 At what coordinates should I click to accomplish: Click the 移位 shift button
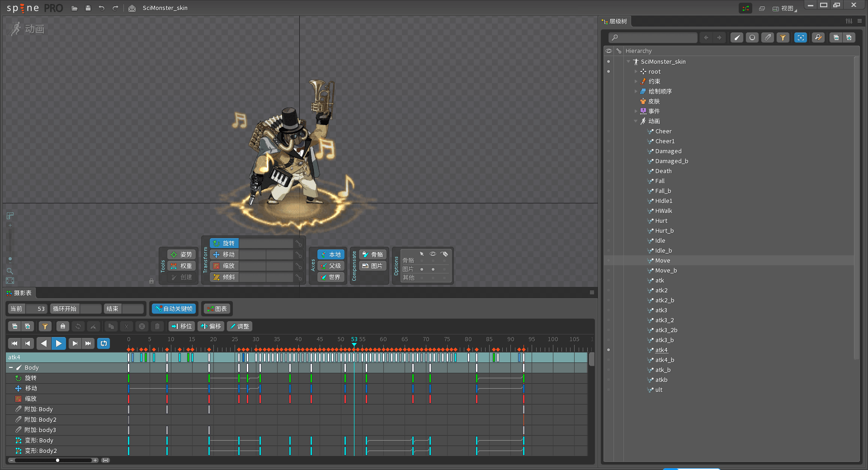(x=182, y=326)
